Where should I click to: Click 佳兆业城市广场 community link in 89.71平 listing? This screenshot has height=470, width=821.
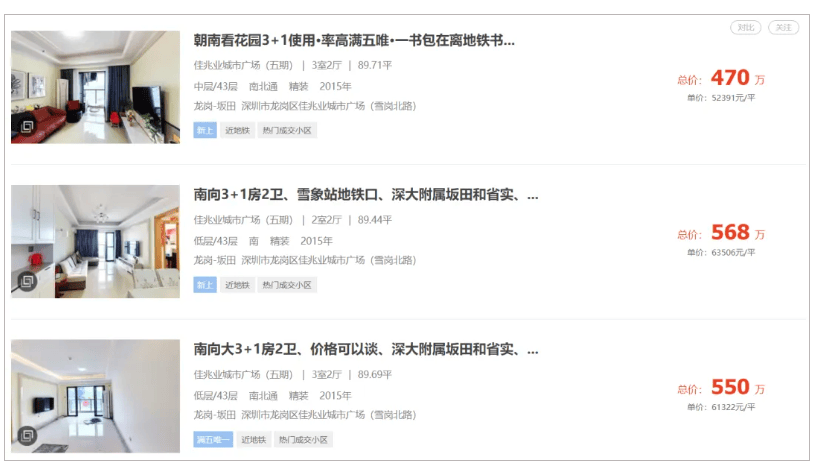click(x=243, y=65)
